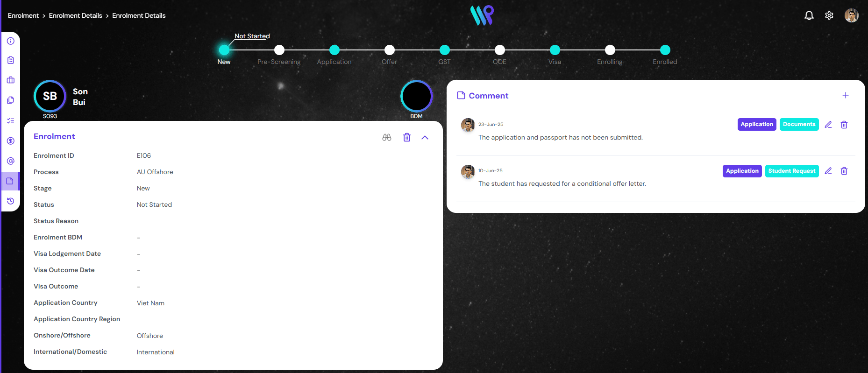Go to Enrolment breadcrumb link
The width and height of the screenshot is (868, 373).
pyautogui.click(x=23, y=15)
